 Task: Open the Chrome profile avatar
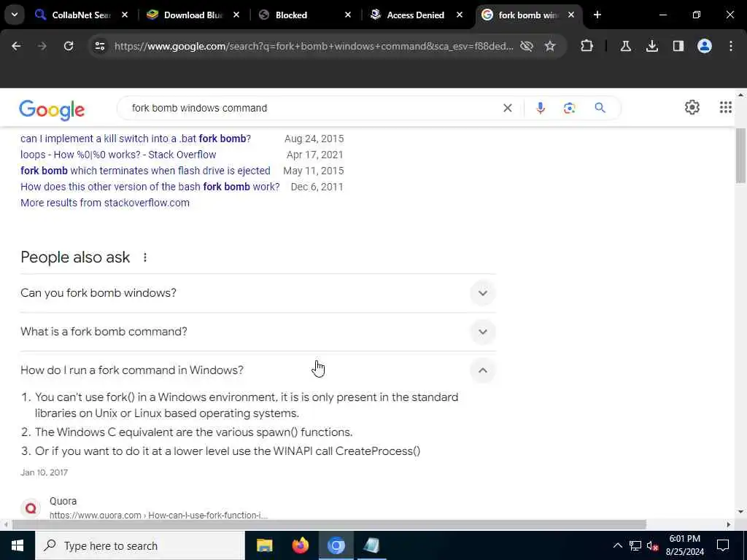[x=705, y=46]
